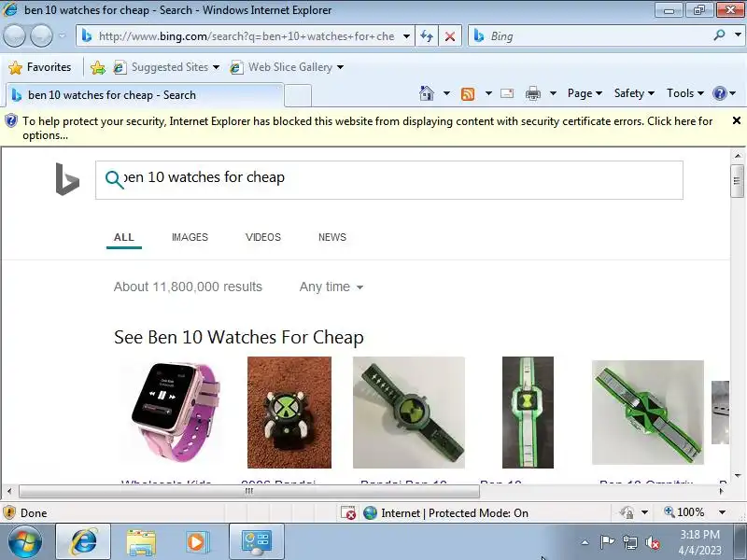Click the blocked content status bar icon
The image size is (747, 560).
pos(348,512)
